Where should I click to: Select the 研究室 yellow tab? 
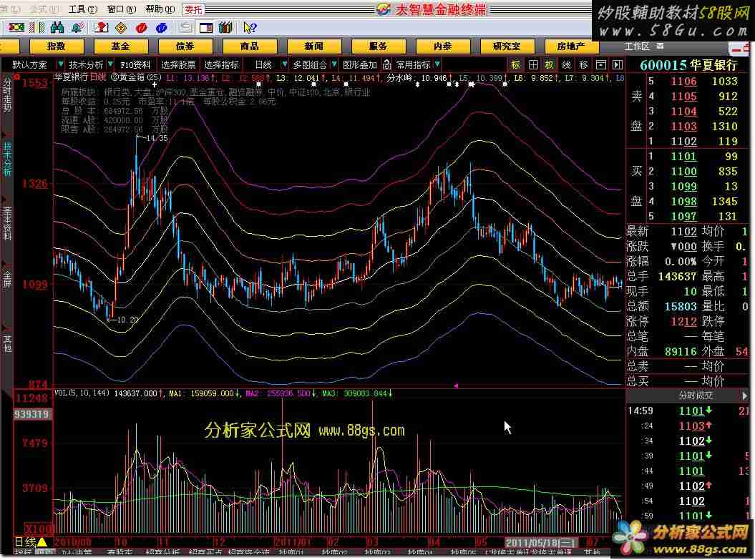tap(507, 46)
